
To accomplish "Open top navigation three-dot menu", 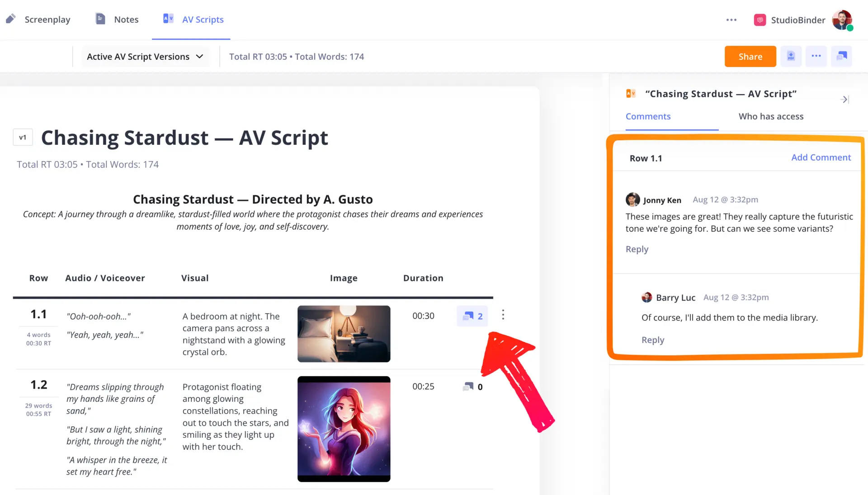I will pyautogui.click(x=731, y=20).
